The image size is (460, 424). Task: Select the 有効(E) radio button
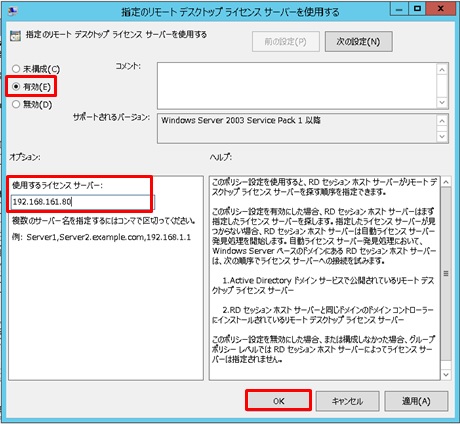coord(16,87)
